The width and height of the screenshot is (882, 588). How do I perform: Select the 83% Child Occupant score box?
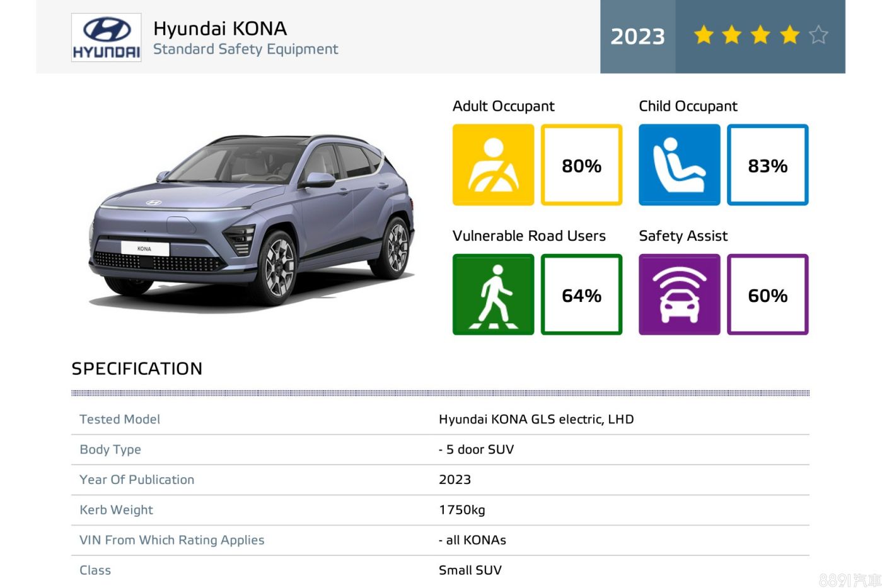[767, 165]
